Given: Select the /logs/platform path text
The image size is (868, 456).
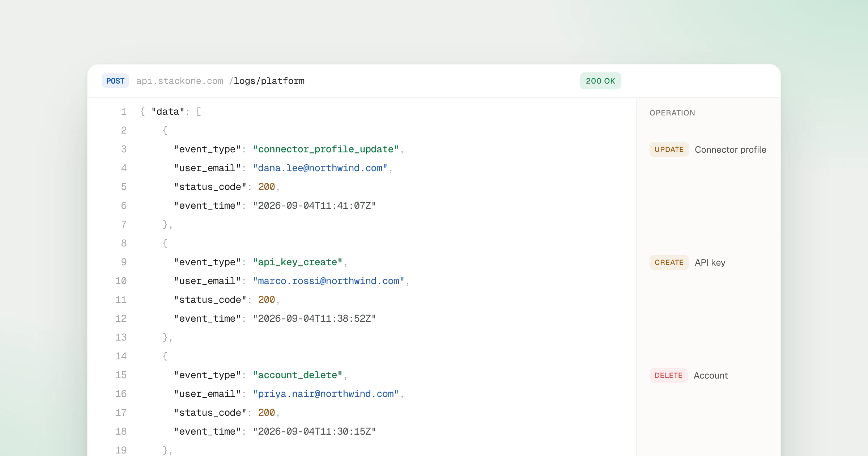Looking at the screenshot, I should [x=267, y=81].
